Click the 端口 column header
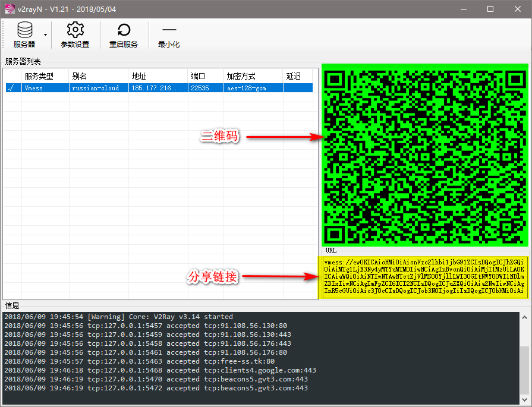 click(x=206, y=76)
